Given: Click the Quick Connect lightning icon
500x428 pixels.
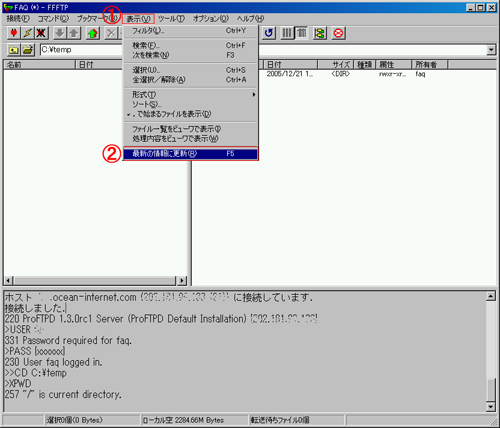Looking at the screenshot, I should point(28,33).
